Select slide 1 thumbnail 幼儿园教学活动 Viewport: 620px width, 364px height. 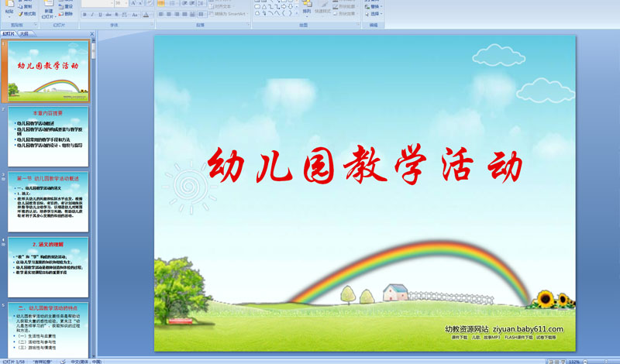pyautogui.click(x=48, y=70)
